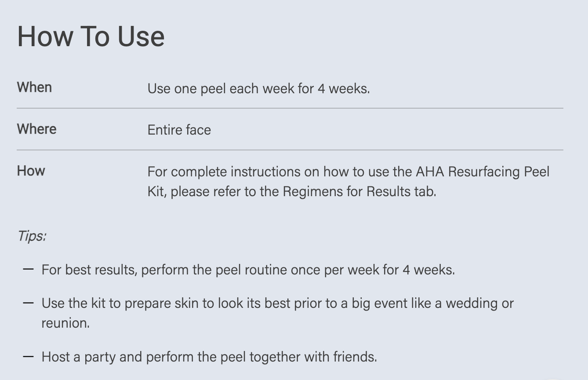The image size is (588, 380).
Task: Select the "When" row label
Action: click(34, 87)
